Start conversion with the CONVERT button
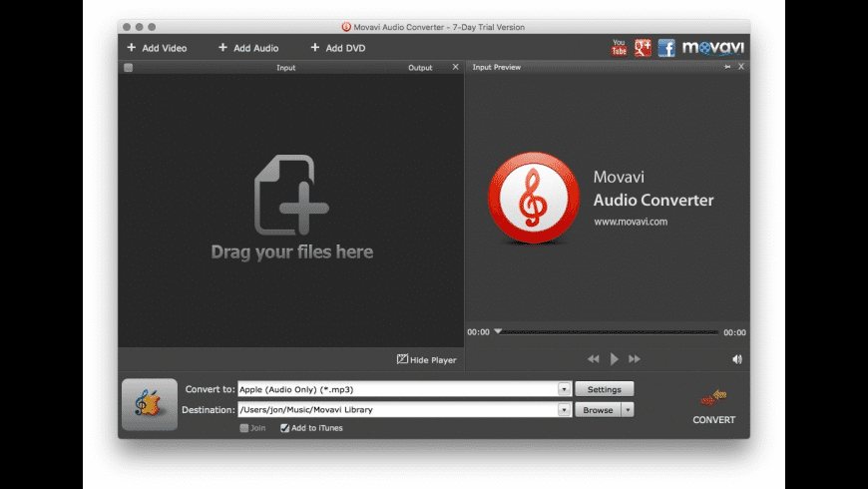This screenshot has width=868, height=489. click(713, 406)
